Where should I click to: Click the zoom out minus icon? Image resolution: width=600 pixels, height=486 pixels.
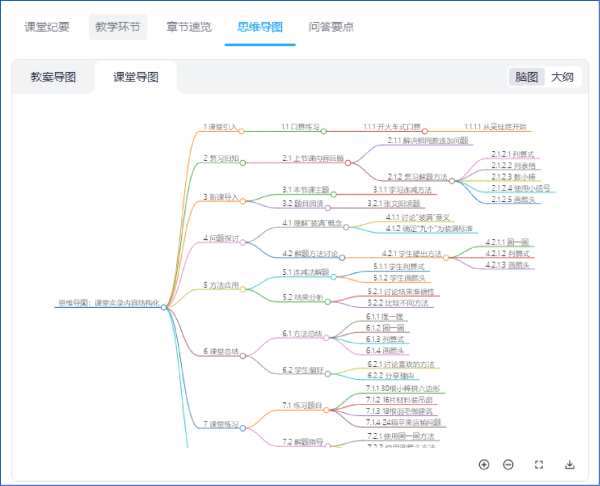pos(508,464)
